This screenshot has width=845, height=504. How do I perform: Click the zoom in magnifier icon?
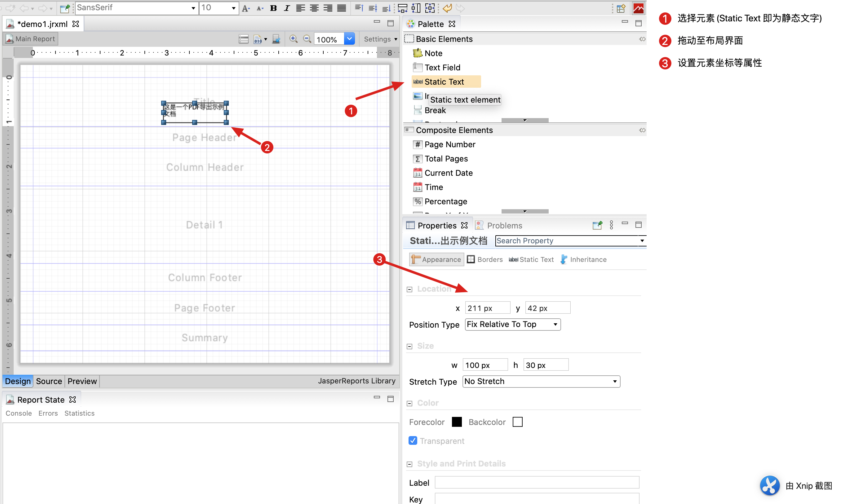294,39
